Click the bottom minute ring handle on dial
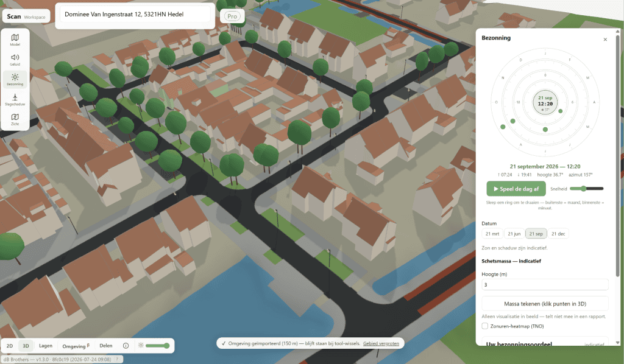 coord(545,130)
